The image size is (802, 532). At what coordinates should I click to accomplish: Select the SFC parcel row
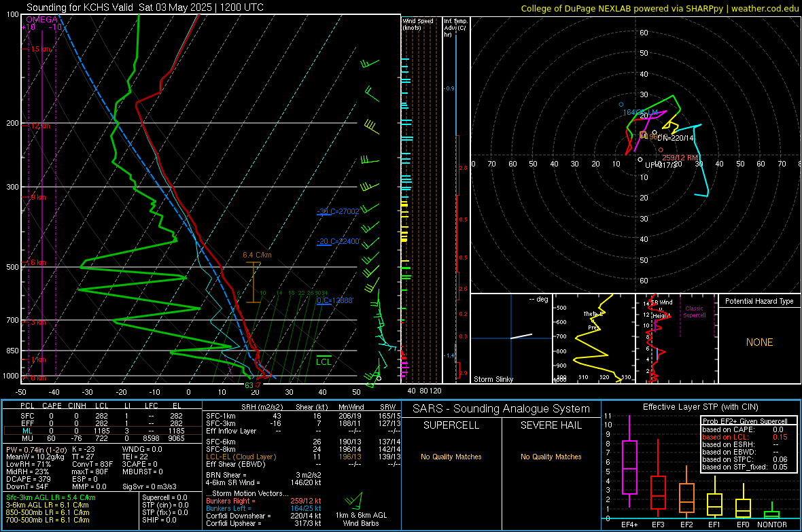pos(102,416)
